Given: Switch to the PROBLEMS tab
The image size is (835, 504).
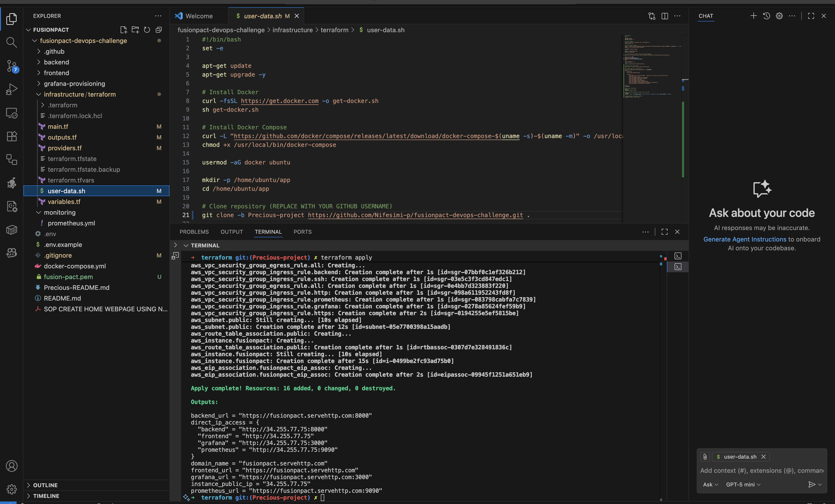Looking at the screenshot, I should [194, 232].
